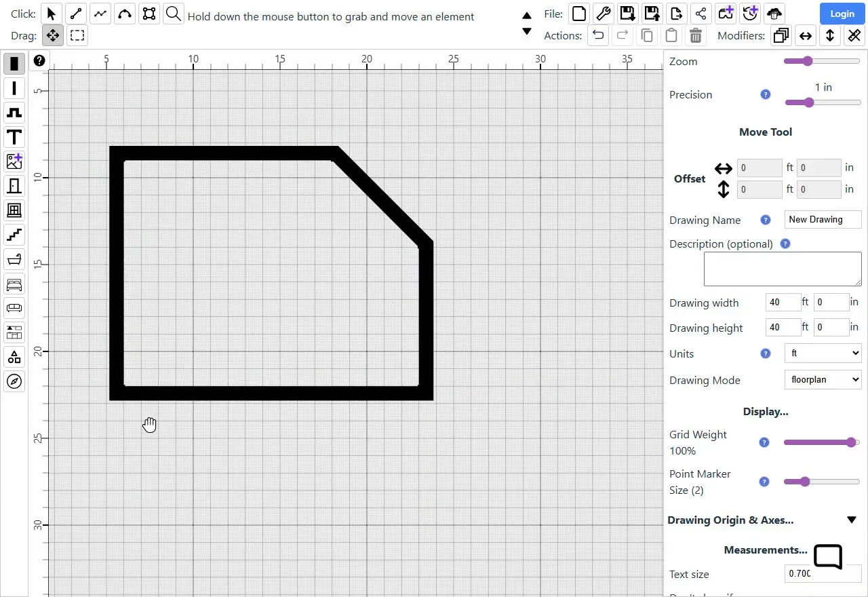The image size is (868, 597).
Task: Open the Drawing Mode floorplan dropdown
Action: [x=823, y=380]
